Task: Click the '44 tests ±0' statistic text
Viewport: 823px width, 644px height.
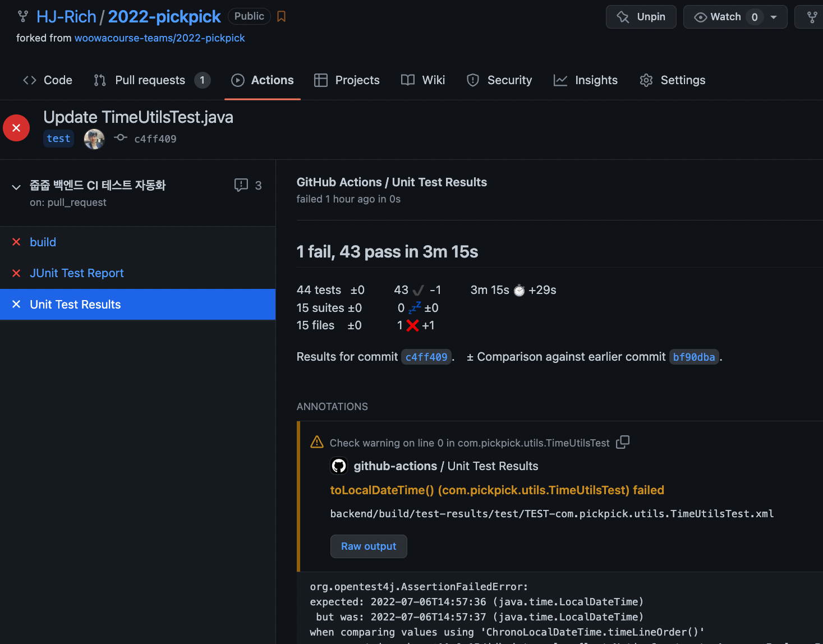Action: click(330, 290)
